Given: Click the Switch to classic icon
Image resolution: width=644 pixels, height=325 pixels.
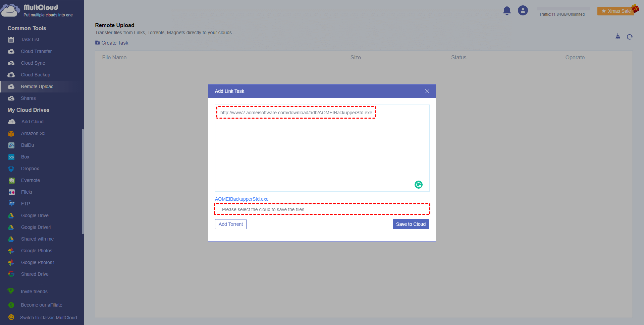Looking at the screenshot, I should 11,317.
